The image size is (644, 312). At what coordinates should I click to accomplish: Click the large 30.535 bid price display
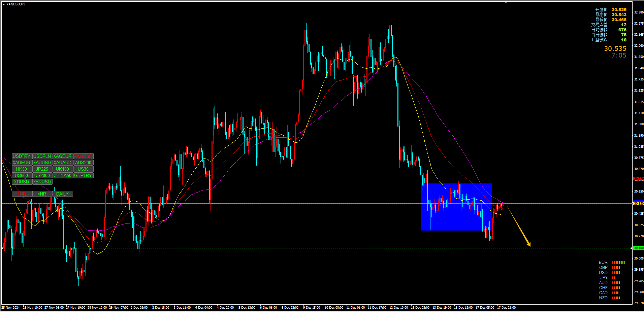(615, 49)
